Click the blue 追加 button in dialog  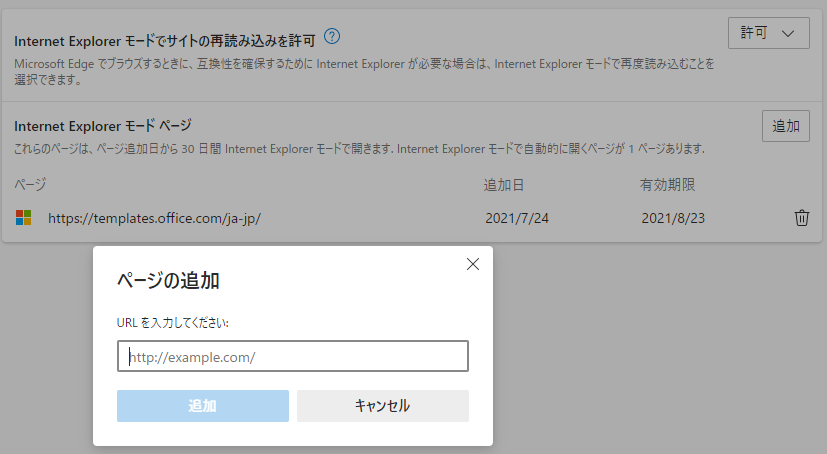point(203,405)
